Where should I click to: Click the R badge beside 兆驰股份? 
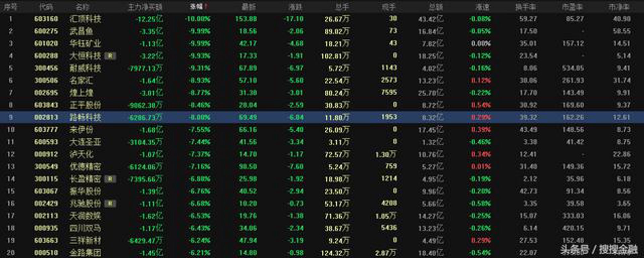[110, 204]
